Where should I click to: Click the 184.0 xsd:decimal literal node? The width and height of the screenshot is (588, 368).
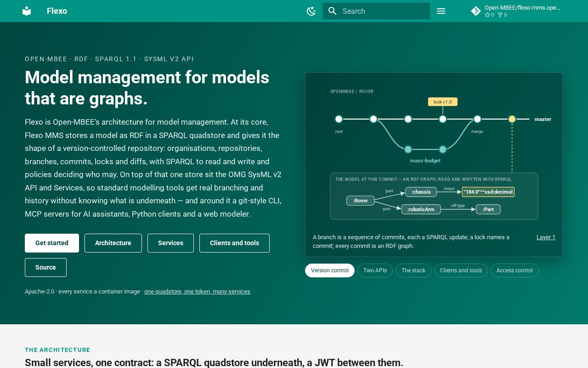[488, 192]
